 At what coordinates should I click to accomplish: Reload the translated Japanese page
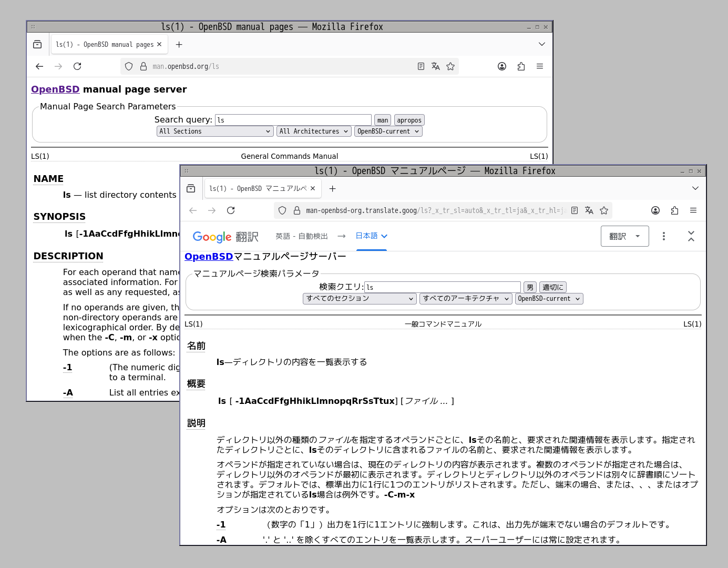(x=231, y=210)
